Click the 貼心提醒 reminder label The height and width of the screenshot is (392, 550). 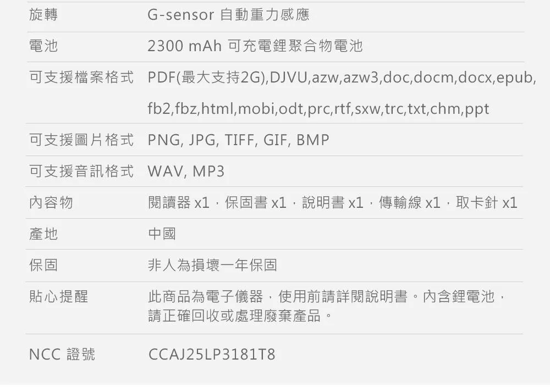[x=59, y=297]
